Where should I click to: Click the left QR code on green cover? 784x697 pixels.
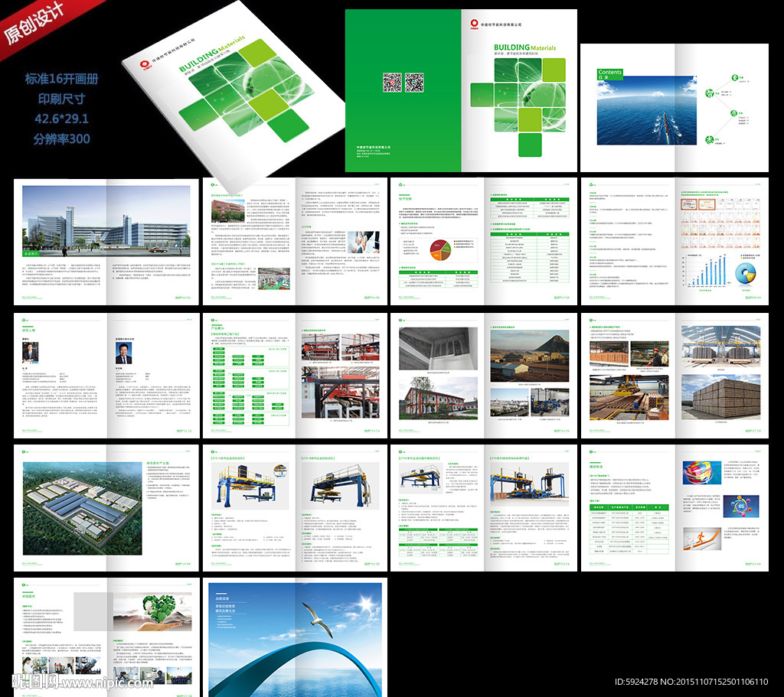[x=392, y=82]
